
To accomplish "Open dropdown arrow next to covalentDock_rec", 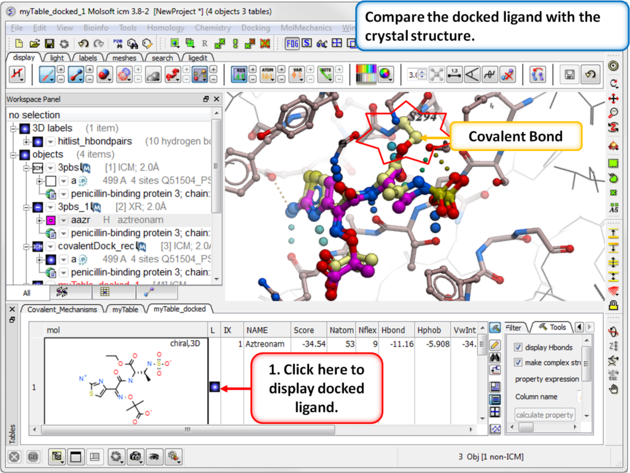I will 51,246.
